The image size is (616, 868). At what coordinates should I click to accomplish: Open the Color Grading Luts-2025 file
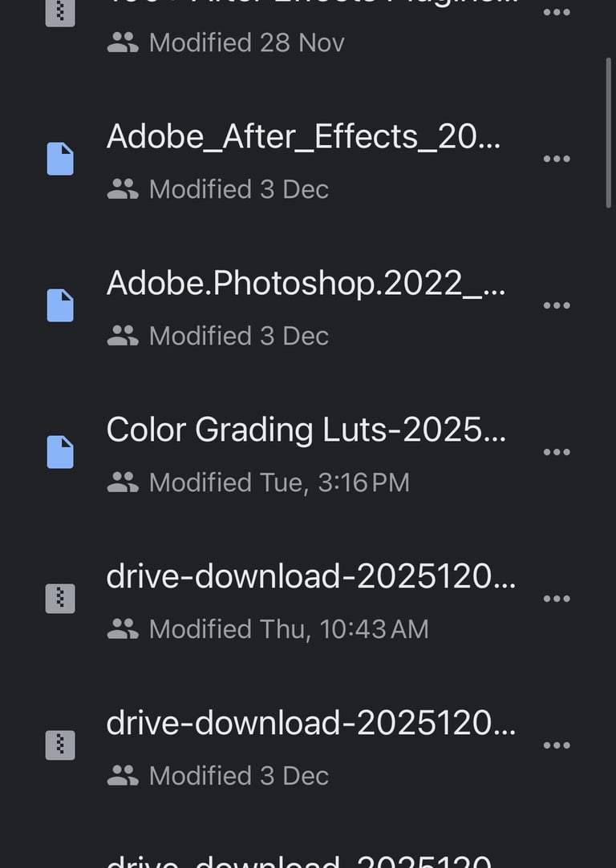point(306,430)
